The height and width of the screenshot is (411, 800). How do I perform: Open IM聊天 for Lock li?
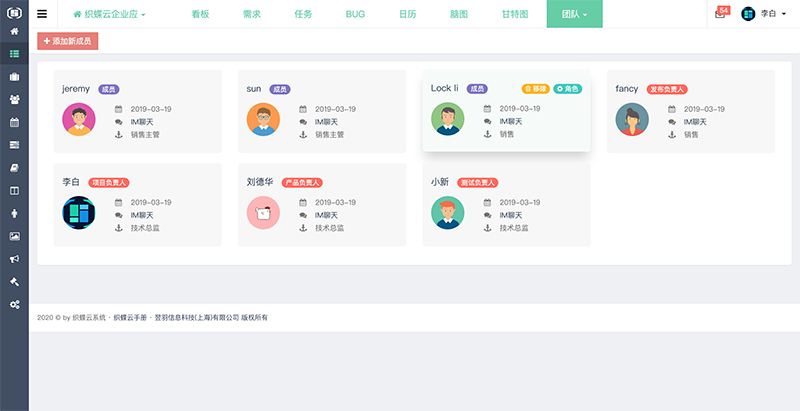511,122
